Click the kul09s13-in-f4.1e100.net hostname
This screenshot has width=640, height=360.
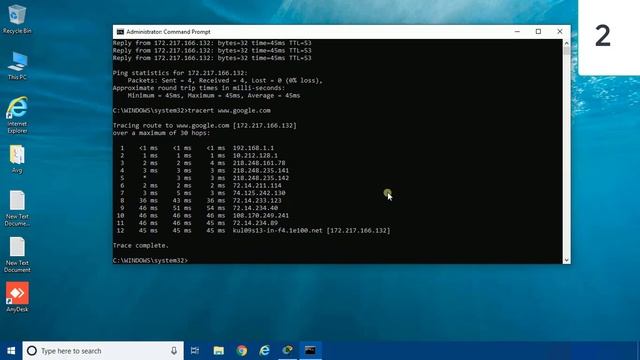click(x=278, y=231)
